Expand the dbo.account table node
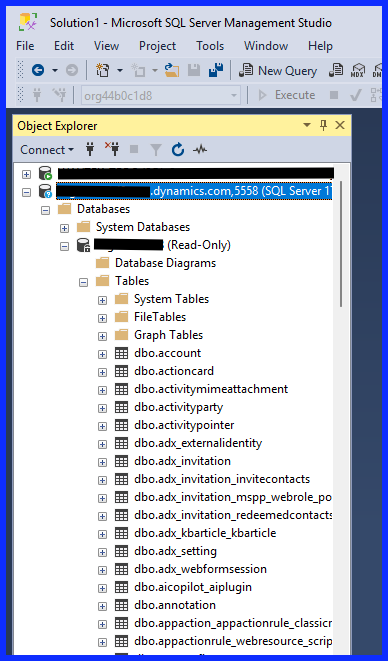This screenshot has width=388, height=661. point(102,354)
